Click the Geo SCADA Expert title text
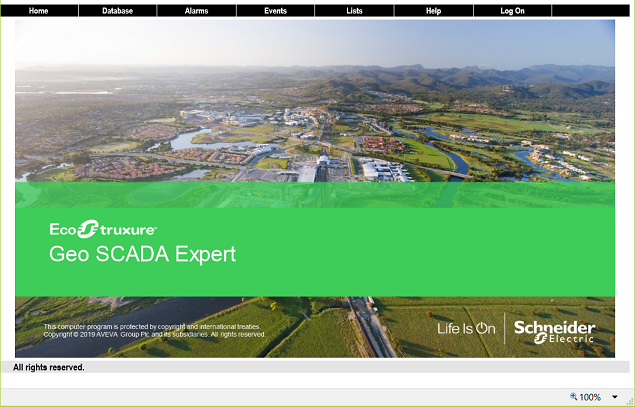The width and height of the screenshot is (635, 407). pos(143,254)
